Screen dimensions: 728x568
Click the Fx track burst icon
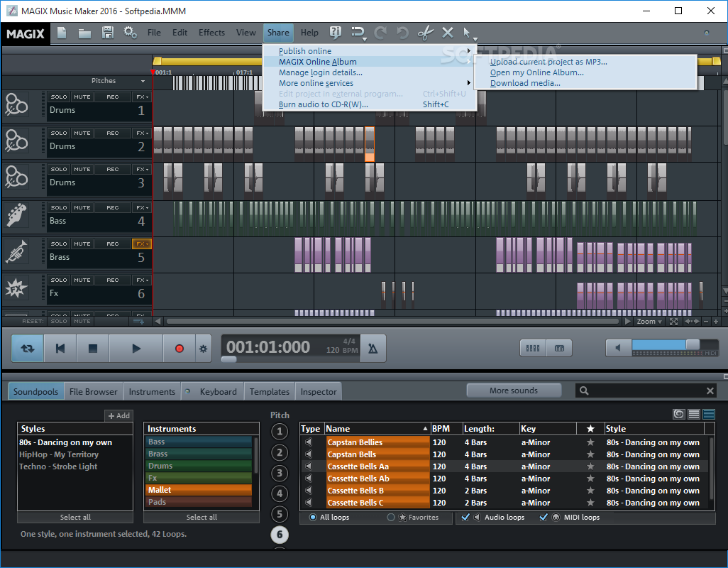click(16, 288)
